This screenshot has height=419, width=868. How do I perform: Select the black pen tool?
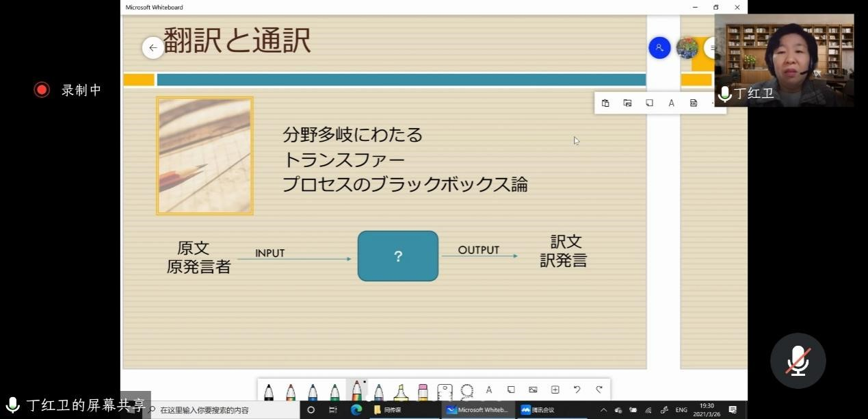pyautogui.click(x=269, y=391)
